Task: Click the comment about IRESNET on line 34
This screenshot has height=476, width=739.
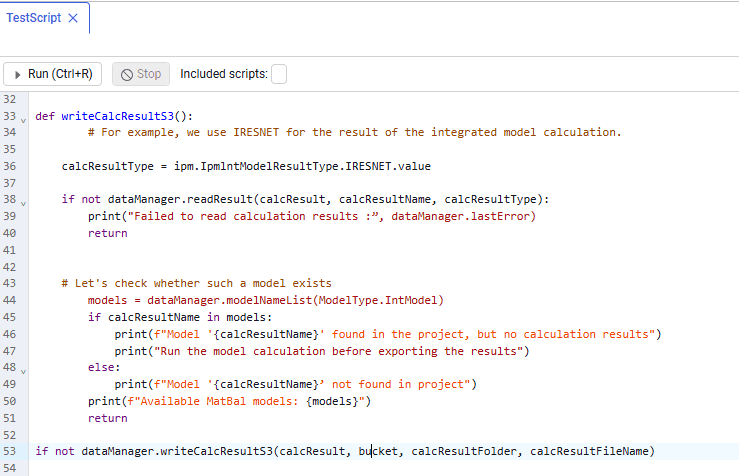Action: tap(355, 132)
